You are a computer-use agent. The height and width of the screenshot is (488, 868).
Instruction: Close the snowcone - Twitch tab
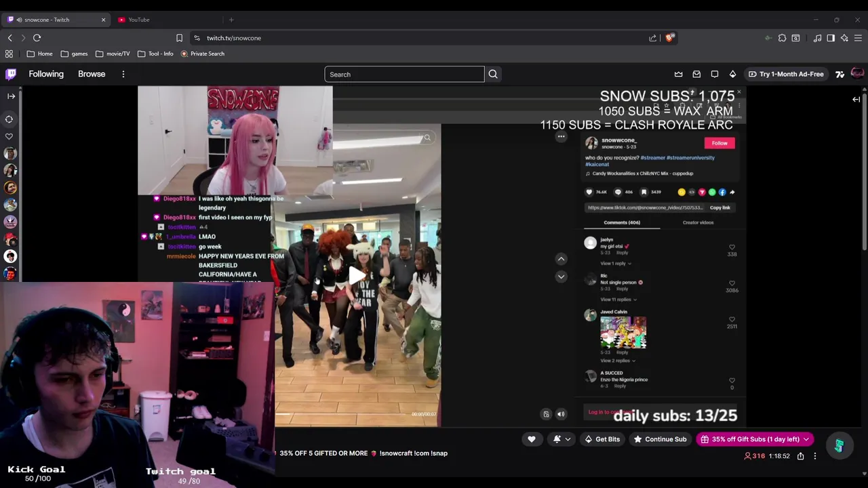(103, 20)
